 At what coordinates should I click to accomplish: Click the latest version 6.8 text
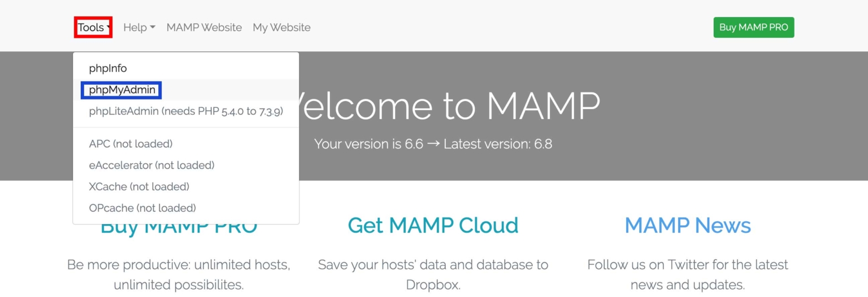[497, 144]
